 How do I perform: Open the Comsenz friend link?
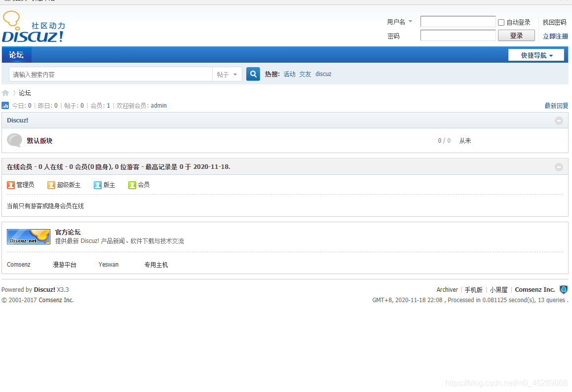coord(19,265)
